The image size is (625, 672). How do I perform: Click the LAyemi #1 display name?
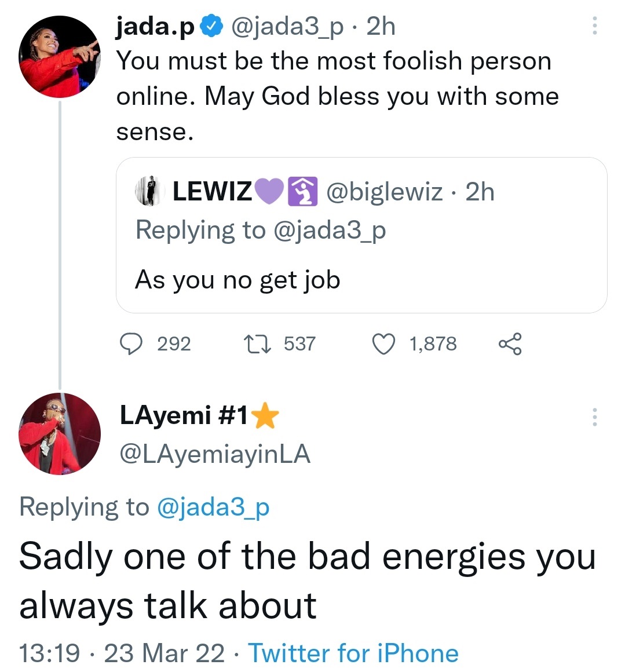[184, 415]
